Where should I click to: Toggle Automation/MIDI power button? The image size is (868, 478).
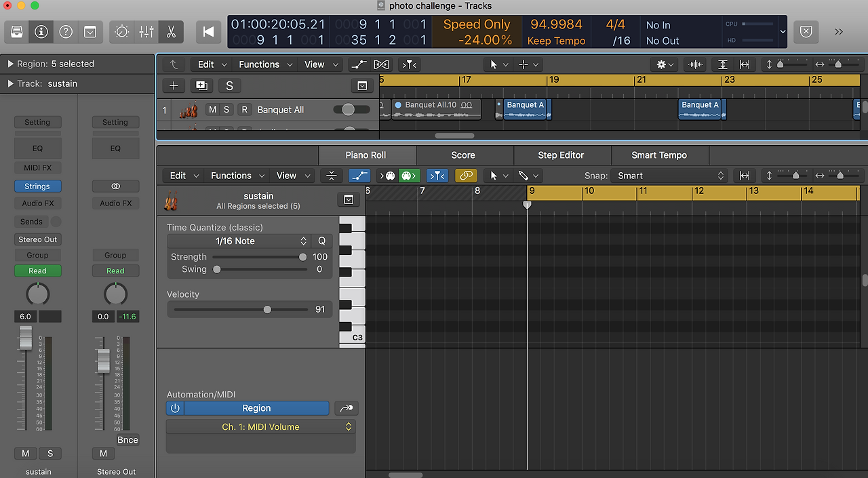click(x=175, y=408)
